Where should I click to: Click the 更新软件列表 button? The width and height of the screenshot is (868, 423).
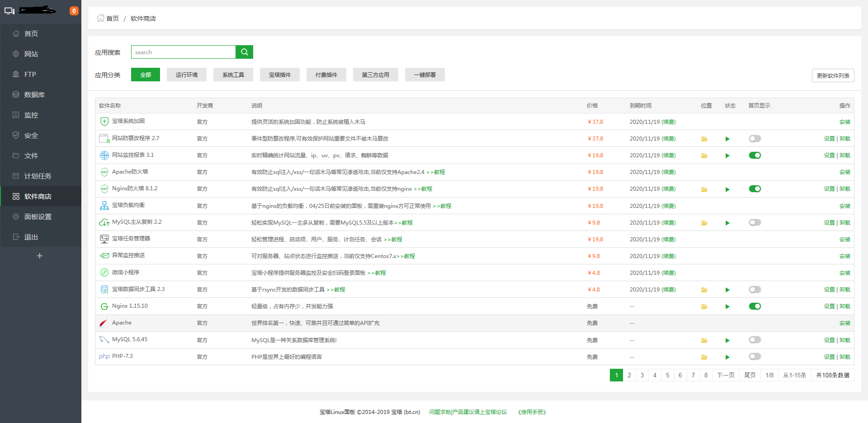point(833,75)
